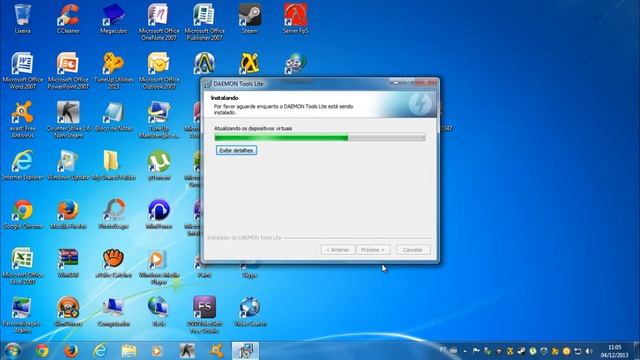Launch Internet Explorer from the taskbar
Viewport: 640px width, 360px height.
coord(100,351)
